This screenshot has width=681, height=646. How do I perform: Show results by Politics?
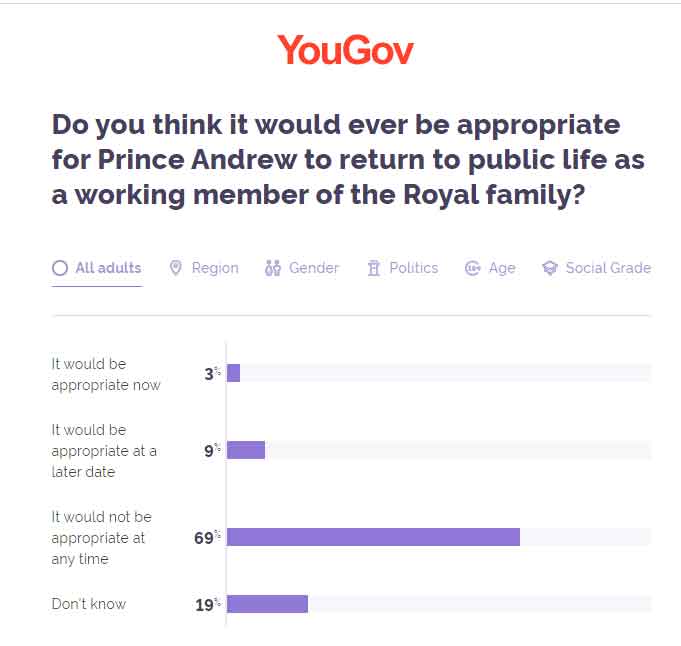[x=414, y=268]
